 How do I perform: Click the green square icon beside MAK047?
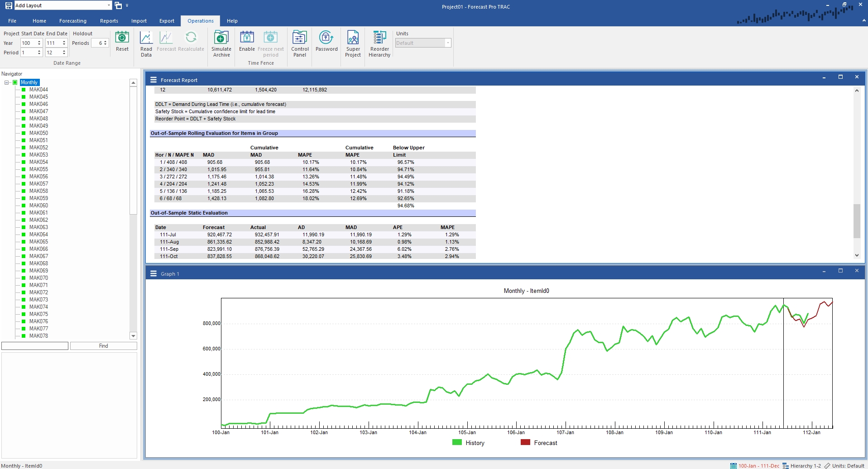pos(24,111)
